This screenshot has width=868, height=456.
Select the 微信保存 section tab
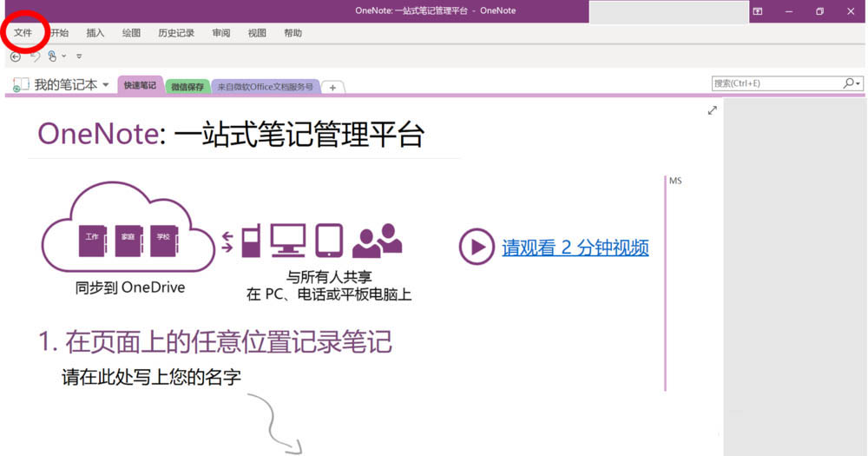tap(187, 87)
